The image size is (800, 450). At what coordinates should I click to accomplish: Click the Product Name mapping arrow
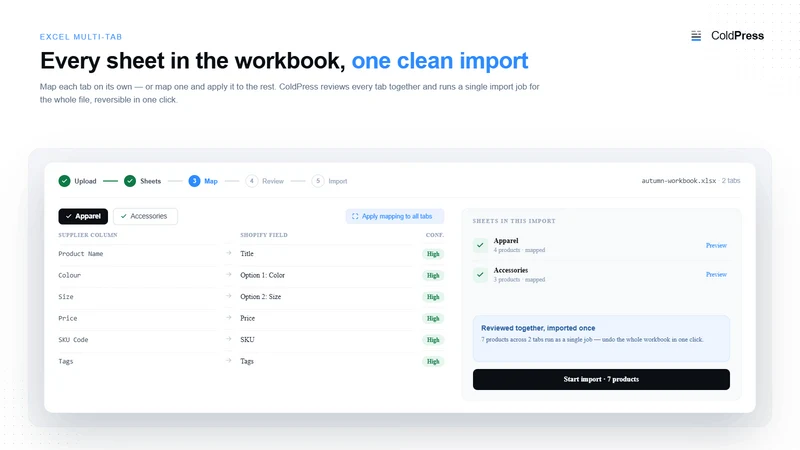tap(229, 253)
